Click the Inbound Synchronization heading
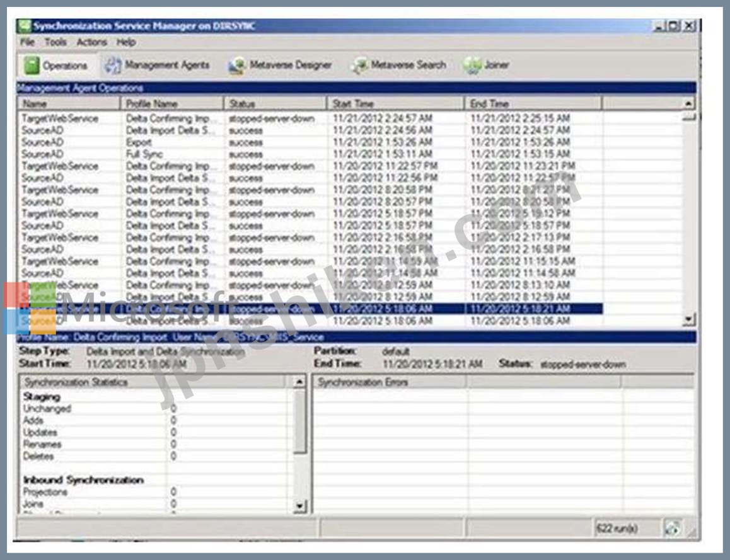The image size is (730, 560). (83, 480)
